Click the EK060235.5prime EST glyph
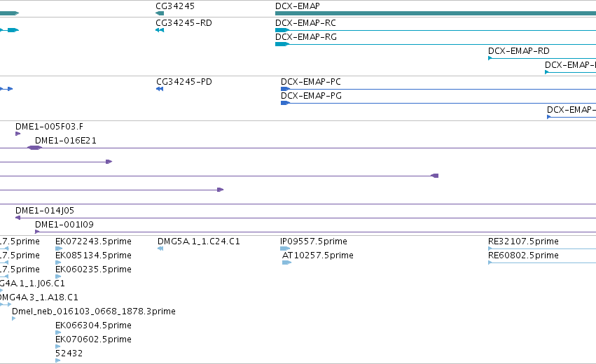 pyautogui.click(x=58, y=276)
